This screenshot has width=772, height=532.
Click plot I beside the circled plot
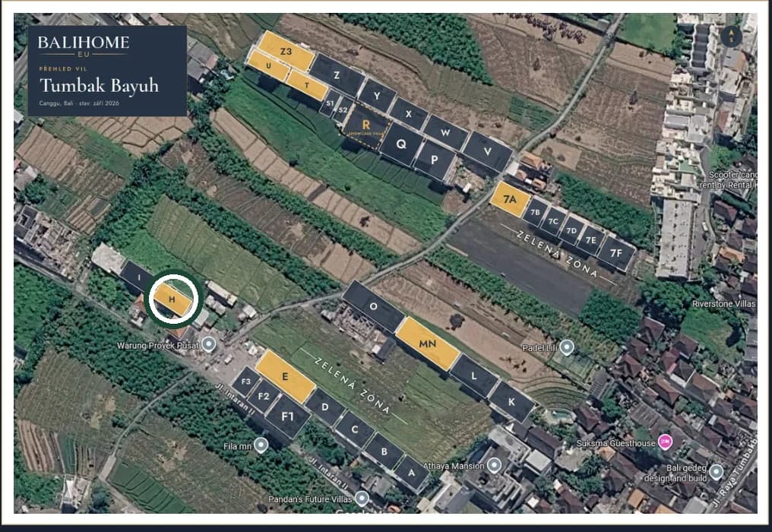[138, 277]
